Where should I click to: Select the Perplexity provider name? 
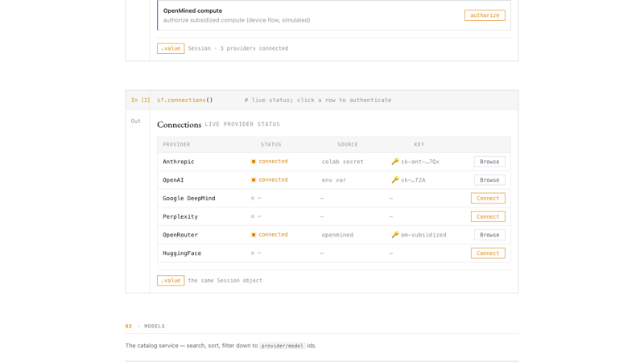[180, 216]
